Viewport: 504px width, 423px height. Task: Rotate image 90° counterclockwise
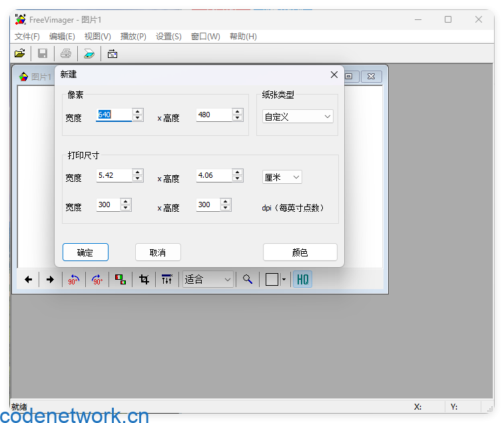tap(73, 279)
